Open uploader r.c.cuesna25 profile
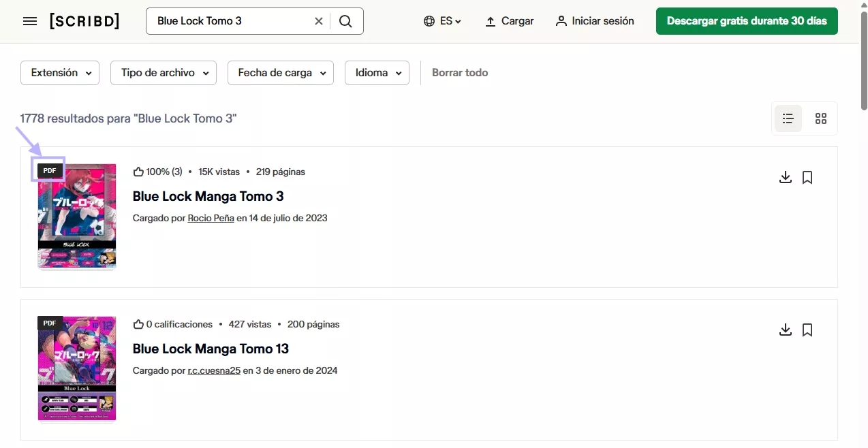Image resolution: width=868 pixels, height=448 pixels. click(x=214, y=371)
